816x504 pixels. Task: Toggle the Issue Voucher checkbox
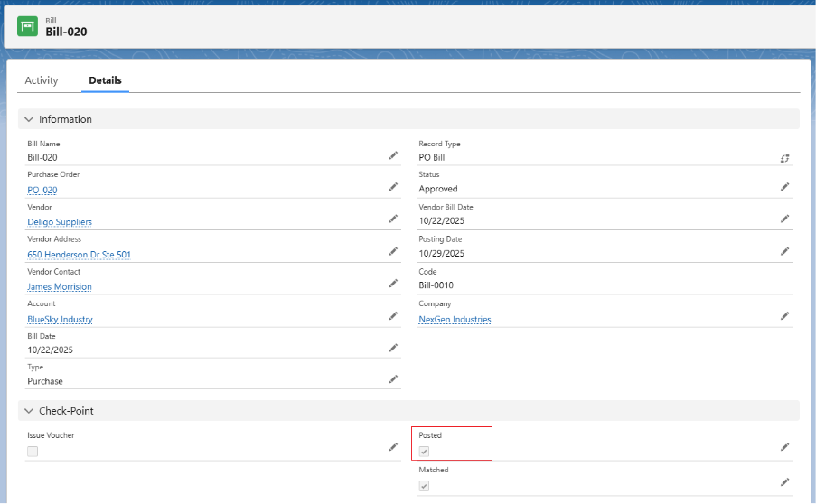[33, 452]
